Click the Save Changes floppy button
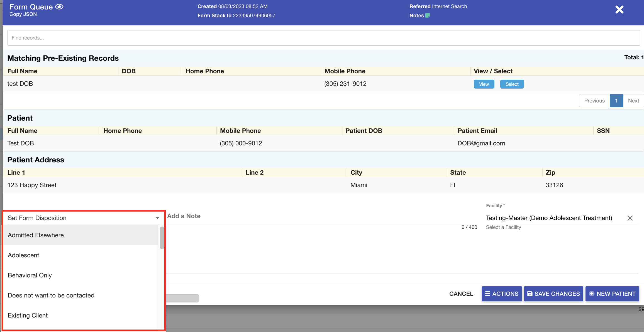 coord(553,294)
